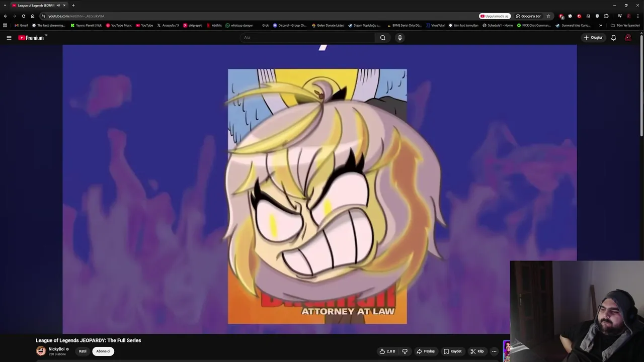The image size is (644, 362).
Task: Dislike the video
Action: (x=405, y=351)
